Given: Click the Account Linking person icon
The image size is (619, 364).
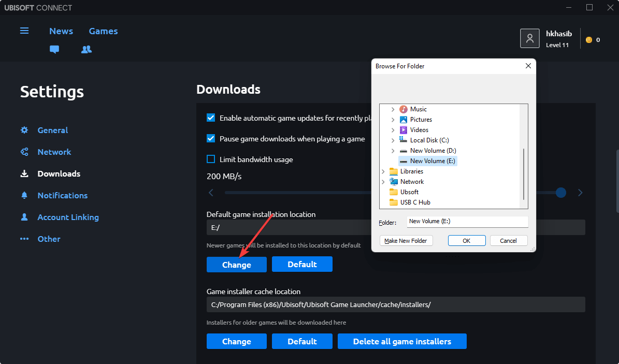Looking at the screenshot, I should pyautogui.click(x=24, y=217).
